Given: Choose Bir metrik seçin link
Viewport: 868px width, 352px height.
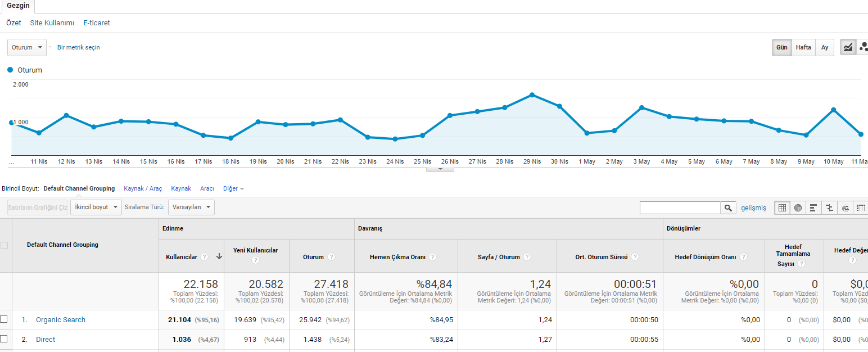Looking at the screenshot, I should point(79,48).
